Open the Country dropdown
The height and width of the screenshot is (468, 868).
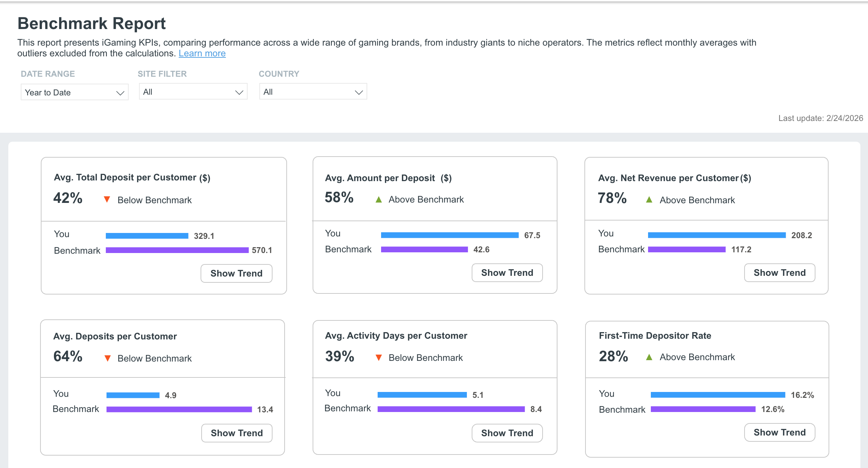[x=313, y=92]
